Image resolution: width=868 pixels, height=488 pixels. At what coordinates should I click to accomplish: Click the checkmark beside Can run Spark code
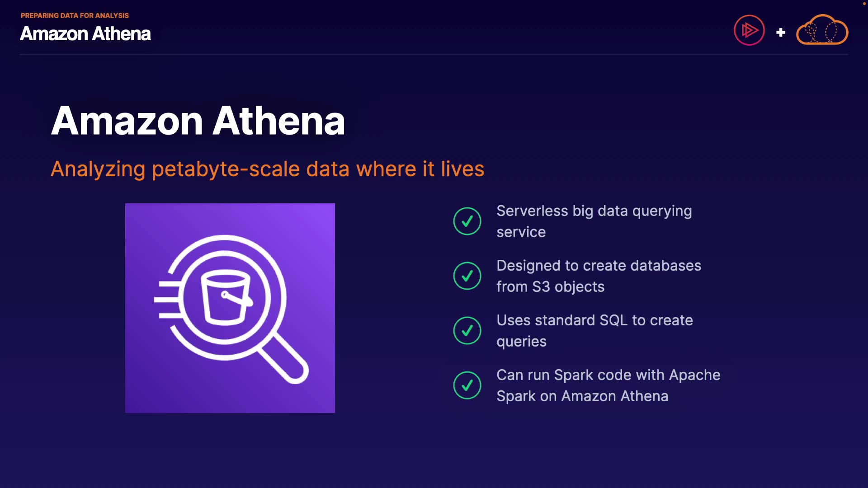467,385
